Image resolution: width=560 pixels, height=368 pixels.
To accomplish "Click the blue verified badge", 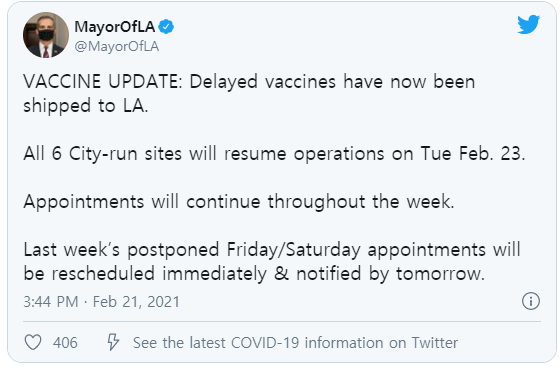I will click(x=166, y=27).
